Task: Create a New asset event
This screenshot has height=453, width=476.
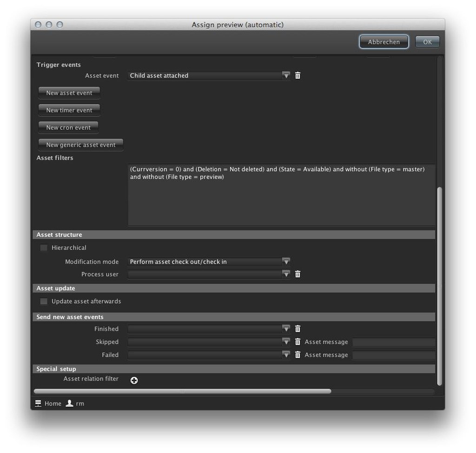Action: click(x=69, y=93)
